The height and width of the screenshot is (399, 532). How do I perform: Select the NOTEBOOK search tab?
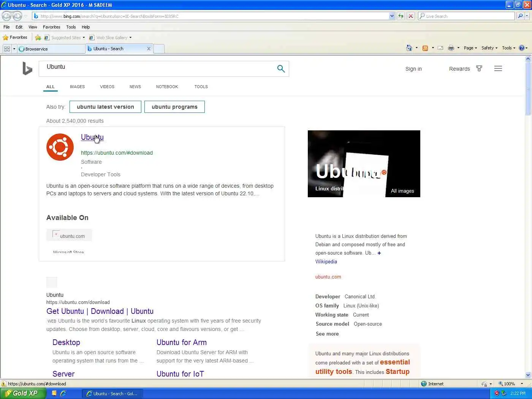tap(167, 87)
